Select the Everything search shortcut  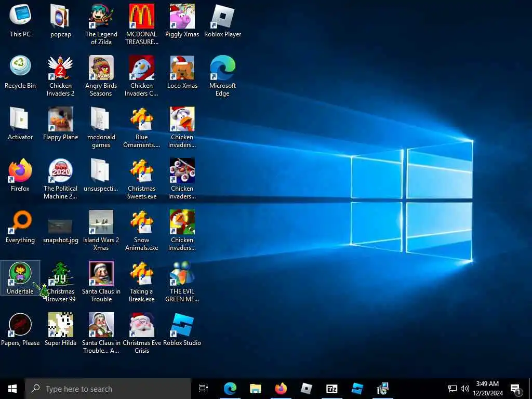20,227
